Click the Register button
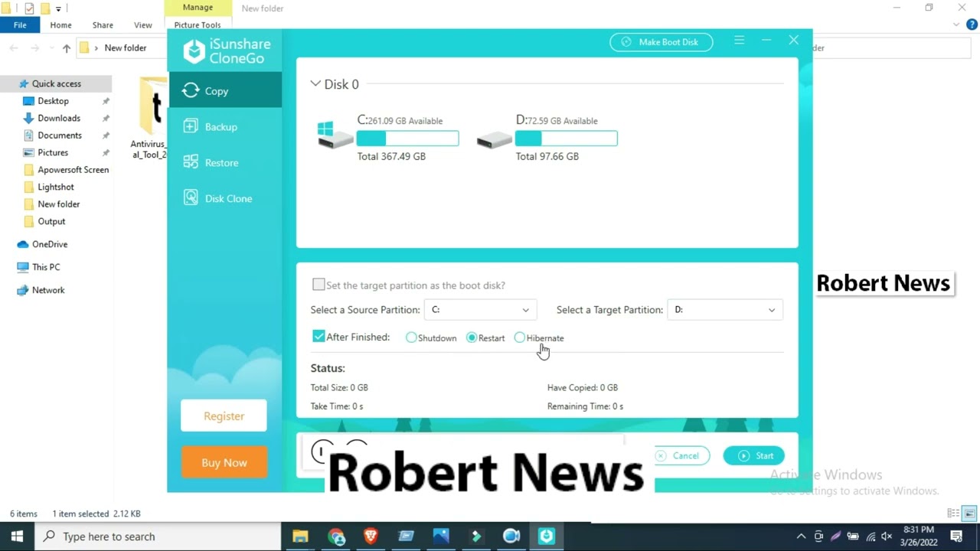 [x=224, y=416]
